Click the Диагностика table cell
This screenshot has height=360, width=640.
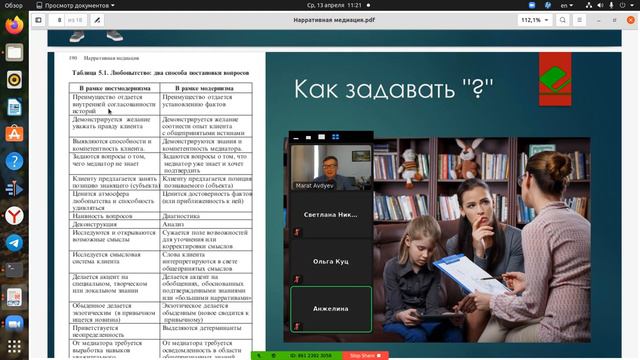click(x=206, y=216)
